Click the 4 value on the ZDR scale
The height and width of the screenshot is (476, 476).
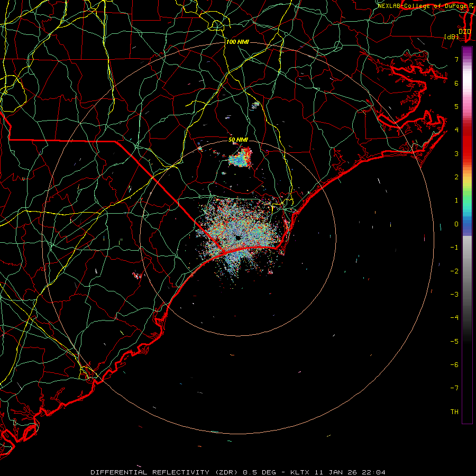tap(456, 130)
